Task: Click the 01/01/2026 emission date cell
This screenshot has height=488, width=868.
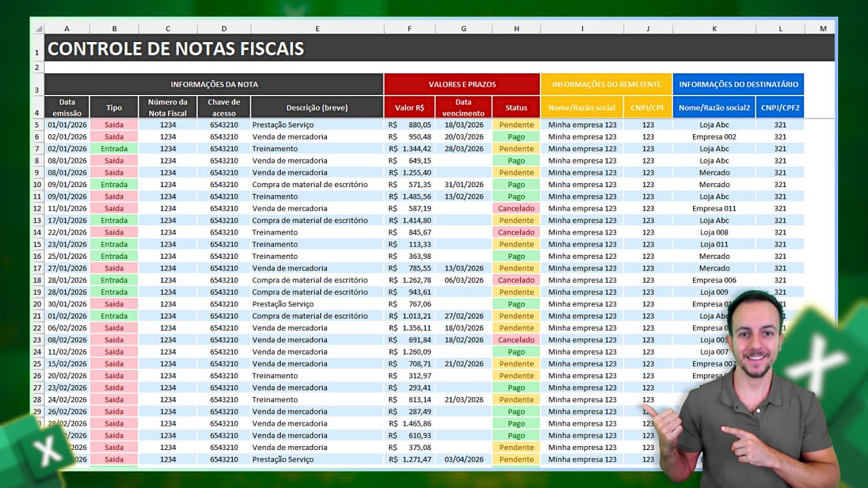Action: [67, 125]
